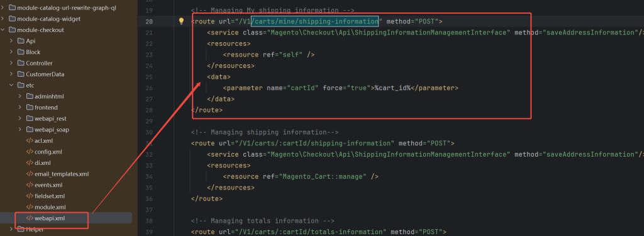Screen dimensions: 644x236
Task: Click the XML file icon of module.xml
Action: [x=30, y=207]
